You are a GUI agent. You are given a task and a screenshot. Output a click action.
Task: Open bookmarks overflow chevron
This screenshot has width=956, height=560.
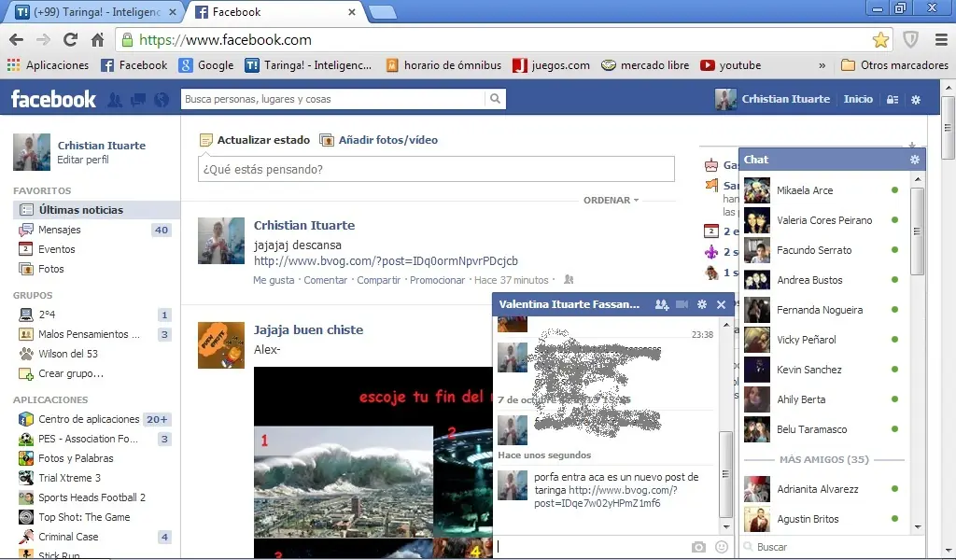822,65
